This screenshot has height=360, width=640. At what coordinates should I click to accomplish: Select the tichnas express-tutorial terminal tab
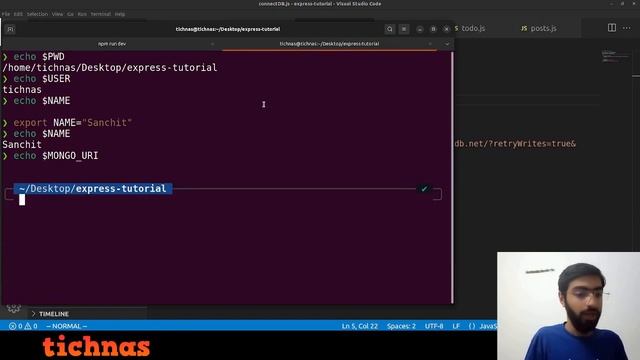tap(329, 44)
